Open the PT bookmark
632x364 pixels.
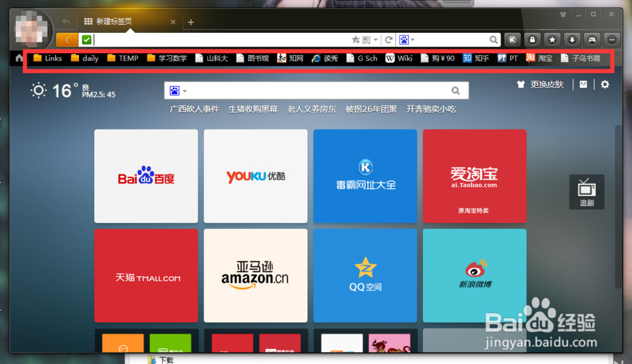[x=507, y=58]
